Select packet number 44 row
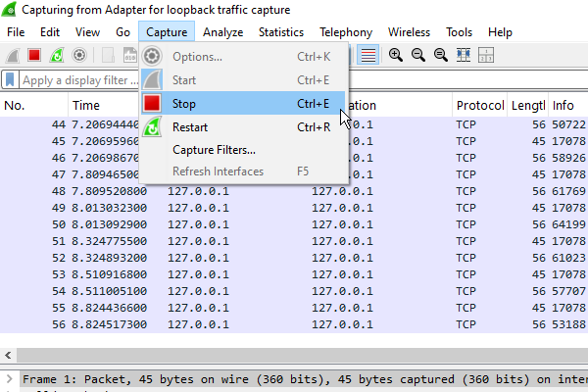 (x=294, y=124)
